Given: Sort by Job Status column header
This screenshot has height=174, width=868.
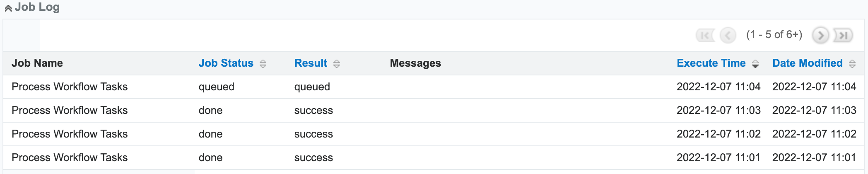Looking at the screenshot, I should click(x=226, y=63).
